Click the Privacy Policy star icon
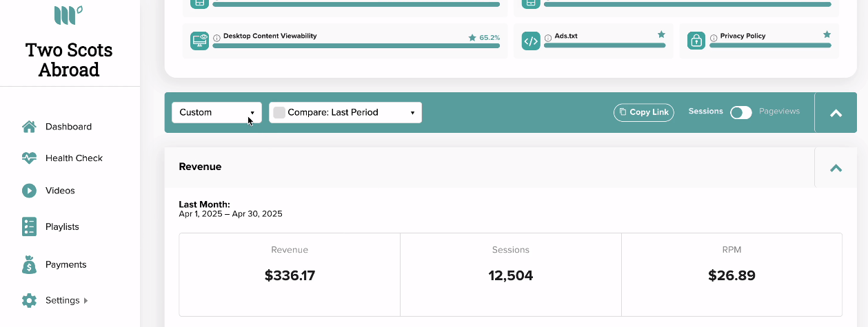The height and width of the screenshot is (327, 868). click(x=827, y=34)
